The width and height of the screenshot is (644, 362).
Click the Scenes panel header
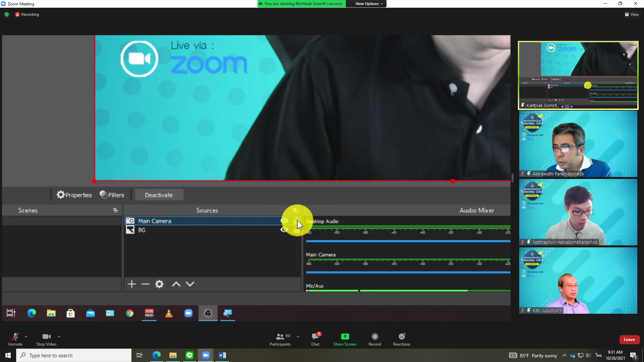pos(28,210)
